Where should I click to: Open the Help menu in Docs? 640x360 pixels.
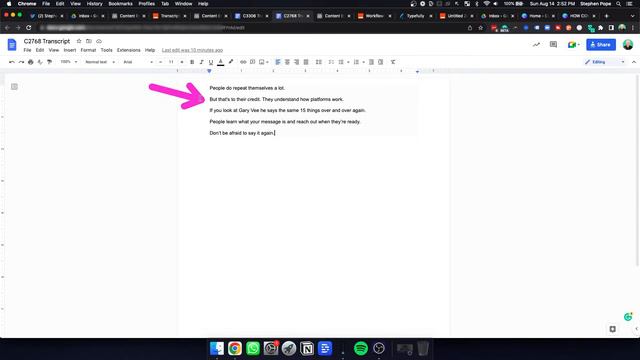pos(150,50)
